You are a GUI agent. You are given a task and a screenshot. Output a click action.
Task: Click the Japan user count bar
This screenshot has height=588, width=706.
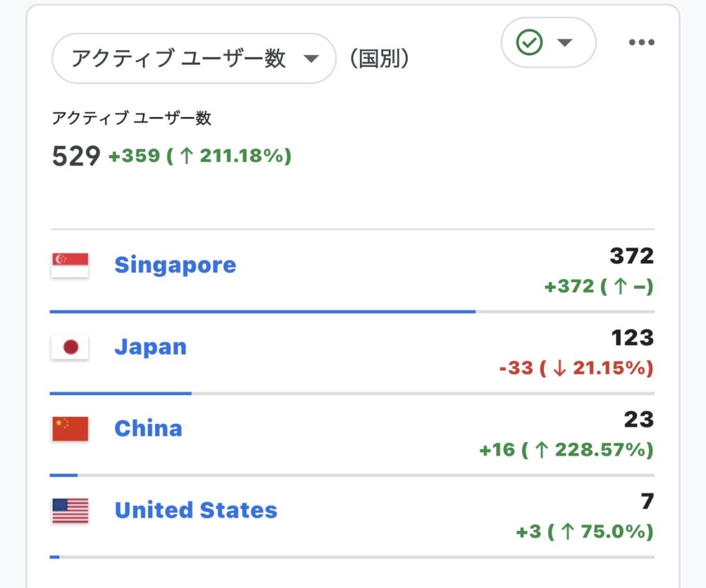click(121, 394)
